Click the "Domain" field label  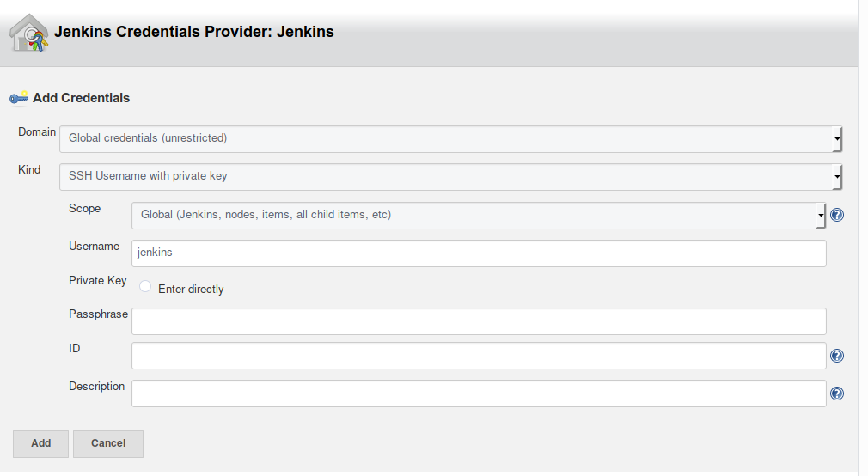pyautogui.click(x=37, y=132)
